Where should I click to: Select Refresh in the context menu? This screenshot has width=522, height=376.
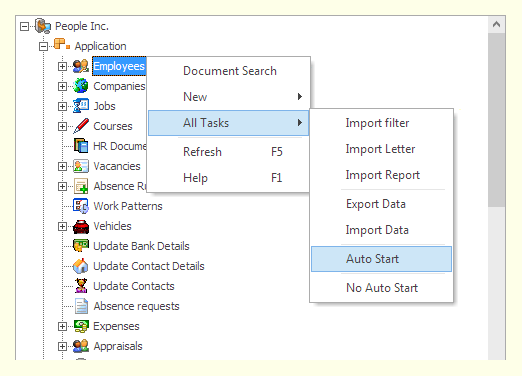click(x=229, y=152)
